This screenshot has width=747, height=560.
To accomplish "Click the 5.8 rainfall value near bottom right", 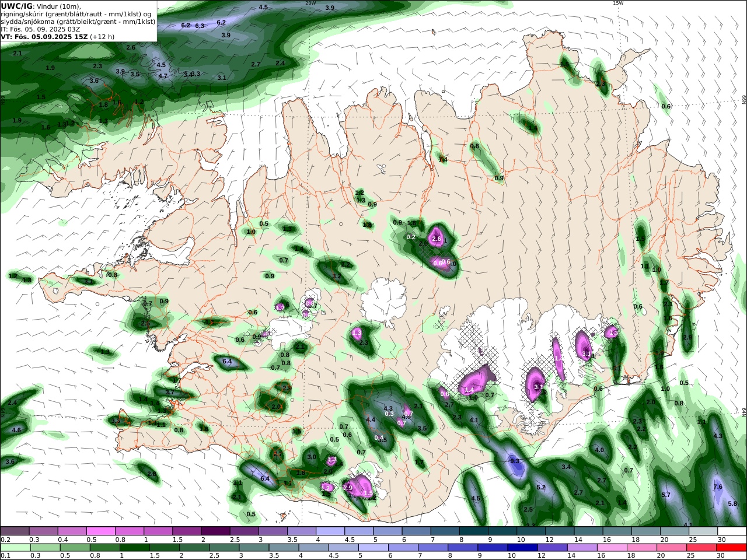I will [733, 503].
